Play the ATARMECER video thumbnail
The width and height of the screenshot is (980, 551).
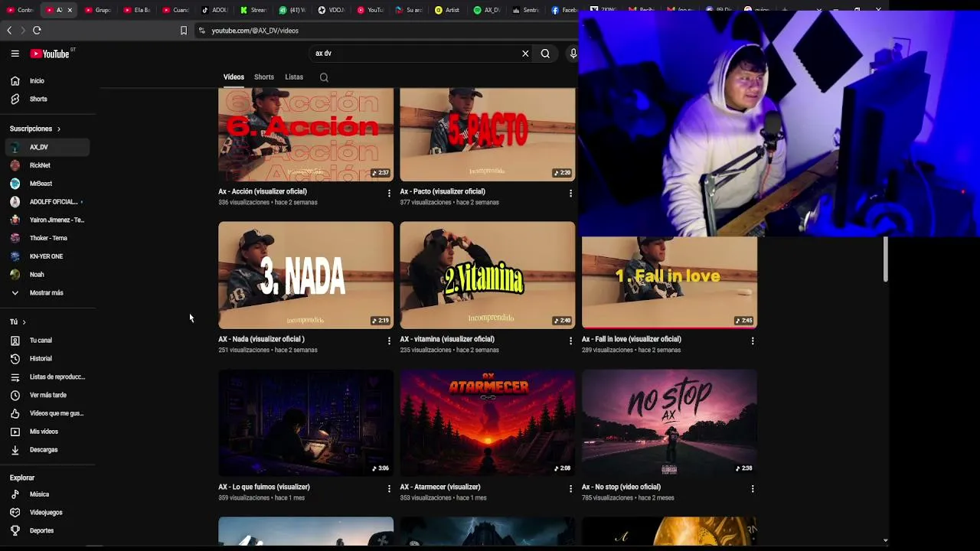click(x=488, y=423)
